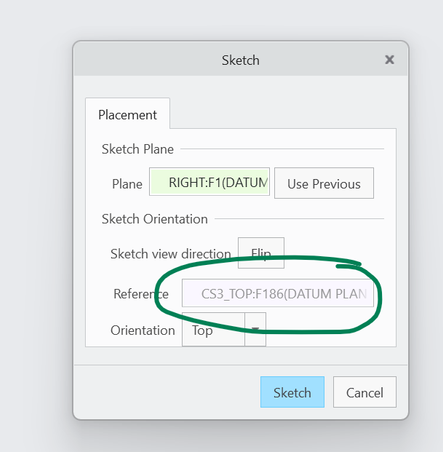443x452 pixels.
Task: Click the Sketch dialog title bar
Action: 240,60
